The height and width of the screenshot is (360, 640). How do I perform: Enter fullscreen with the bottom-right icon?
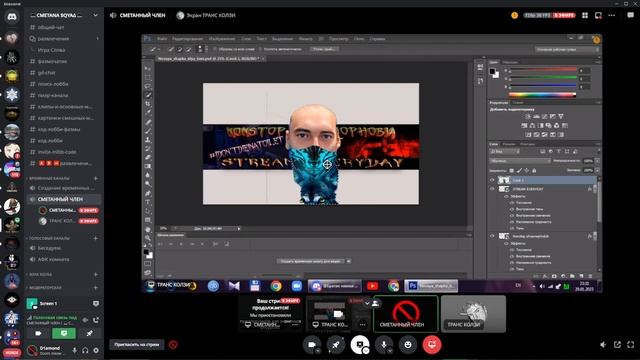[631, 345]
